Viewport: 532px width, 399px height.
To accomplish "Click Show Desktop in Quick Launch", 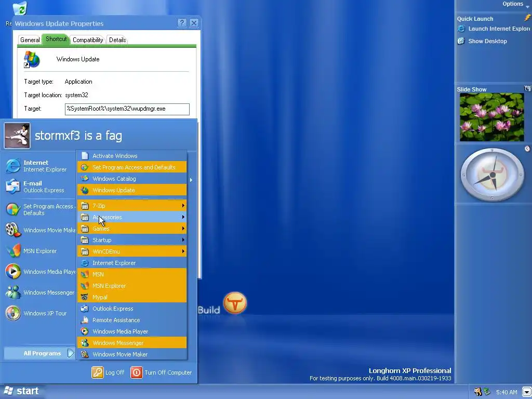I will click(x=482, y=41).
